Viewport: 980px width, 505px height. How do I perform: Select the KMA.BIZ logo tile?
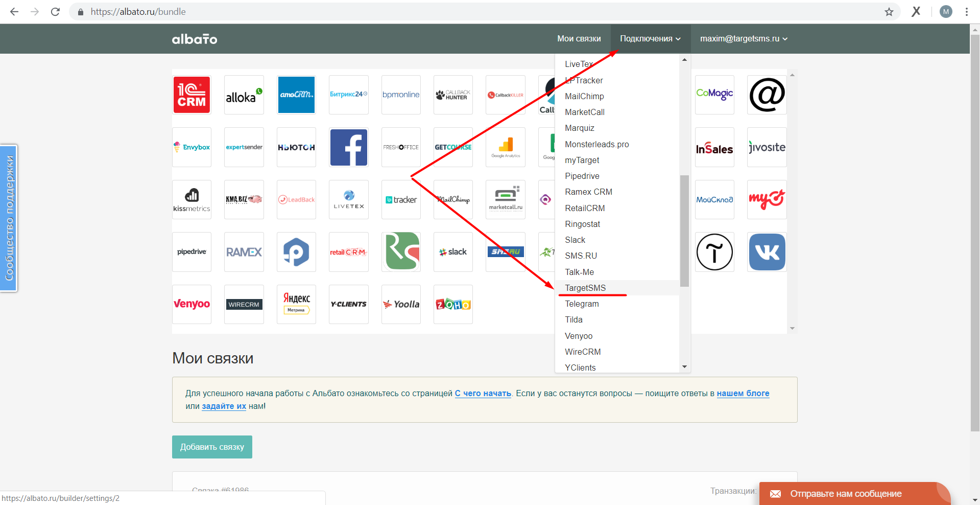coord(244,199)
